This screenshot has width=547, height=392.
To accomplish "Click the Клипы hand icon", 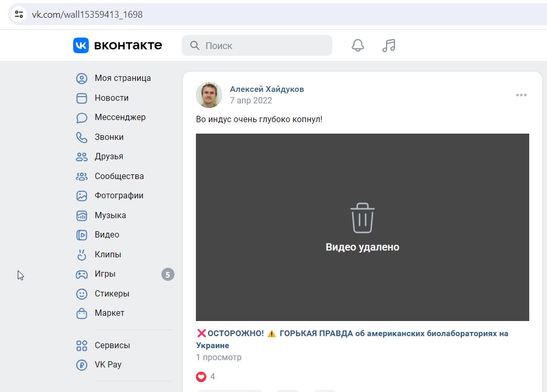I will [x=82, y=255].
